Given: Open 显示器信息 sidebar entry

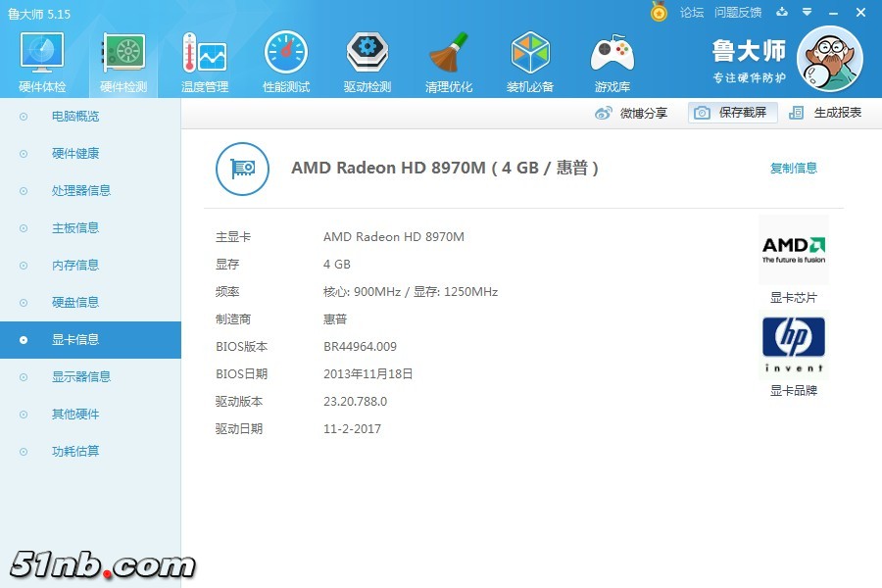Looking at the screenshot, I should pyautogui.click(x=81, y=377).
